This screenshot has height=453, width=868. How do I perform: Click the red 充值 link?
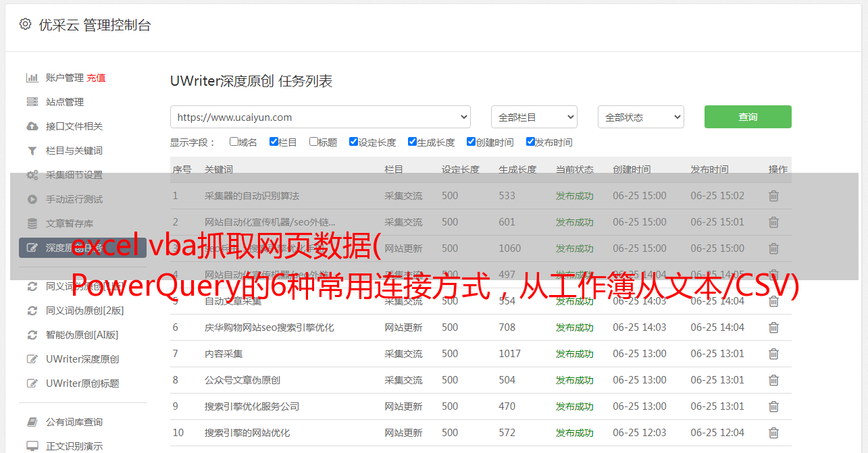tap(96, 78)
